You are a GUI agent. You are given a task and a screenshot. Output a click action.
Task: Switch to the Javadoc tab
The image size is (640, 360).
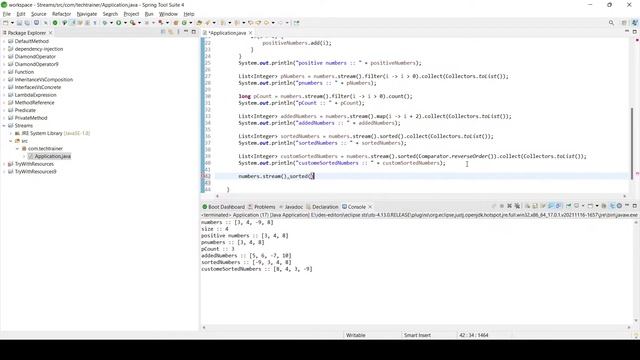click(291, 207)
